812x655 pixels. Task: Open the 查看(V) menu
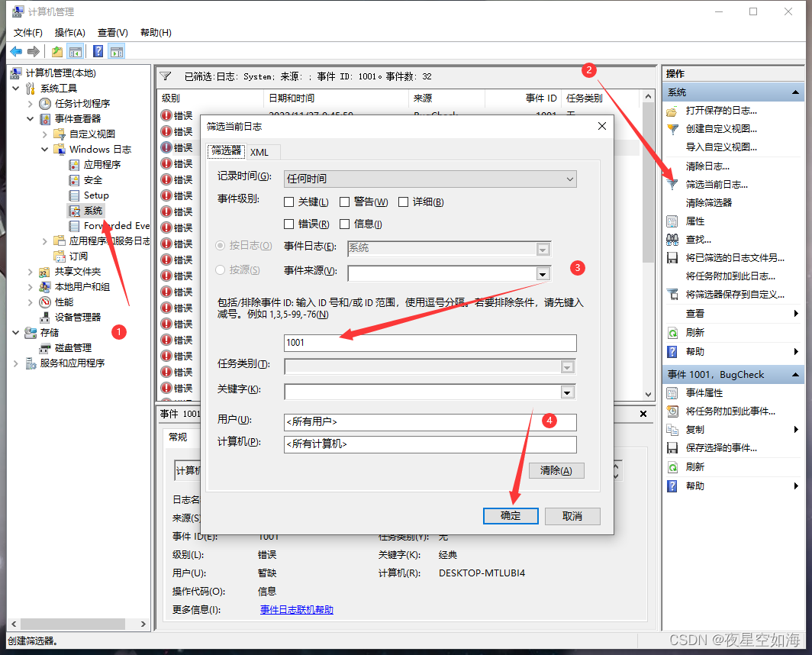tap(113, 33)
